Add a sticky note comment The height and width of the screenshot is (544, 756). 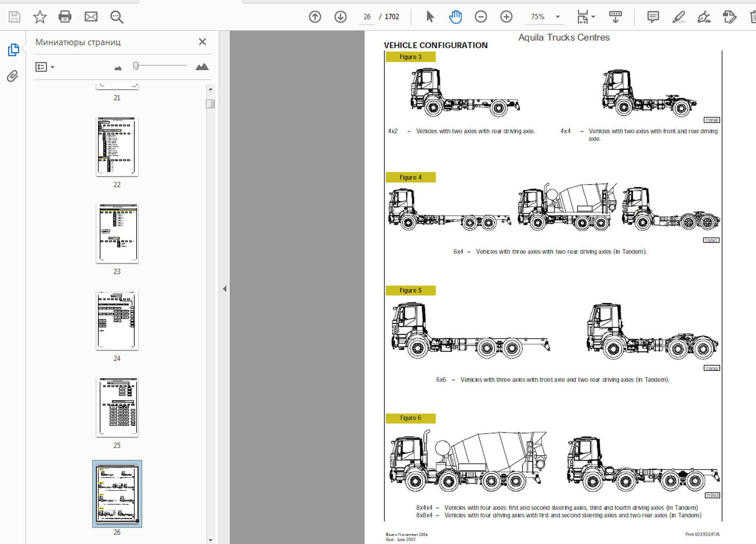click(x=653, y=17)
